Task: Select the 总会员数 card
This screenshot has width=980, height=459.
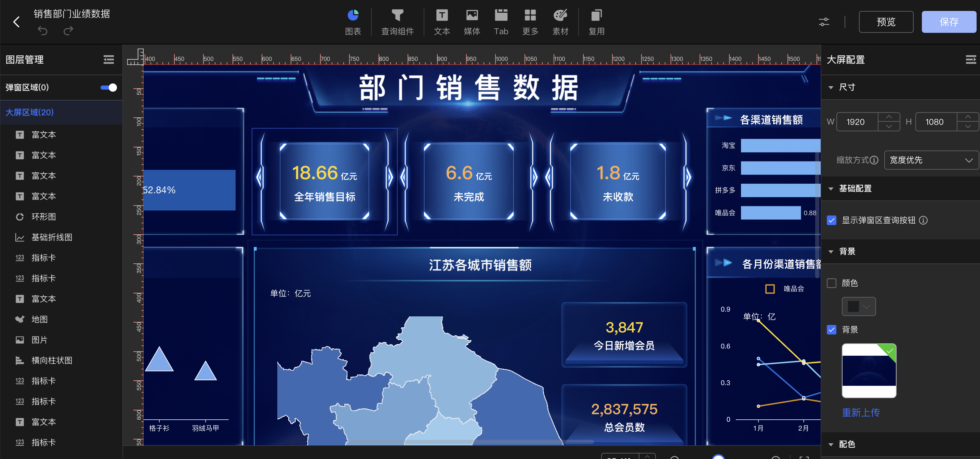Action: click(624, 416)
